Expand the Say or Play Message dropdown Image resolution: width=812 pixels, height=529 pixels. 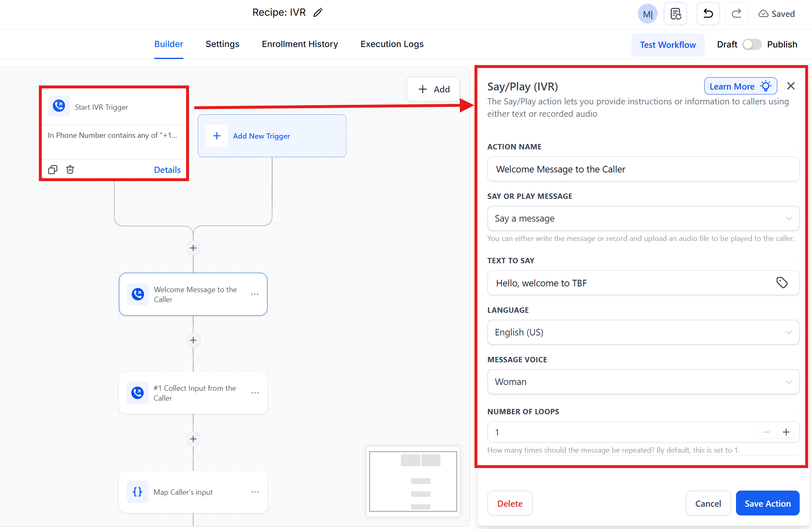click(x=643, y=218)
